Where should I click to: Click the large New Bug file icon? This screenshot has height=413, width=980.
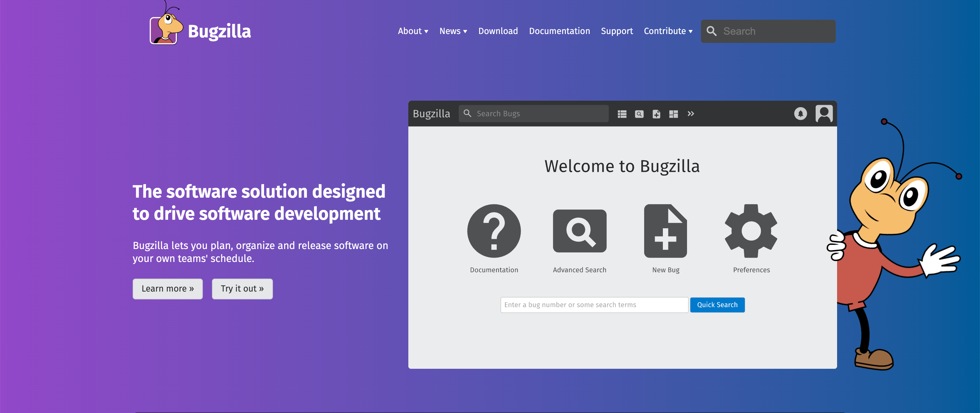point(665,231)
